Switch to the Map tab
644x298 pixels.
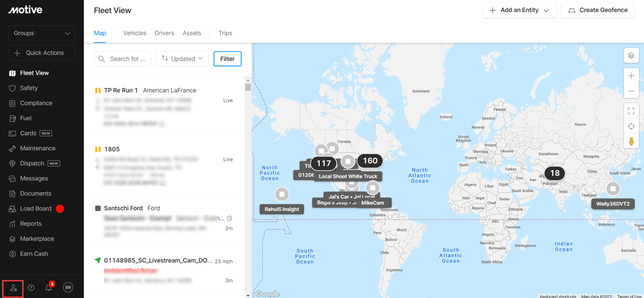pyautogui.click(x=100, y=33)
